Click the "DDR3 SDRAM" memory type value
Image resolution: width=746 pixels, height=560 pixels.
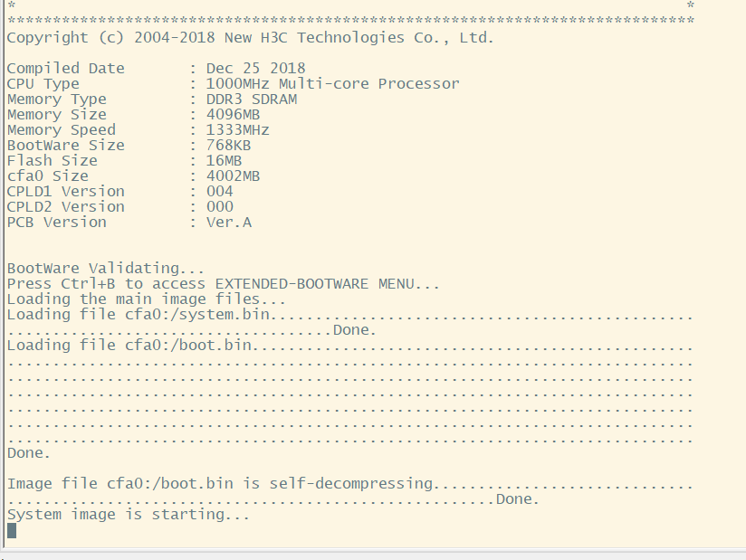point(251,100)
